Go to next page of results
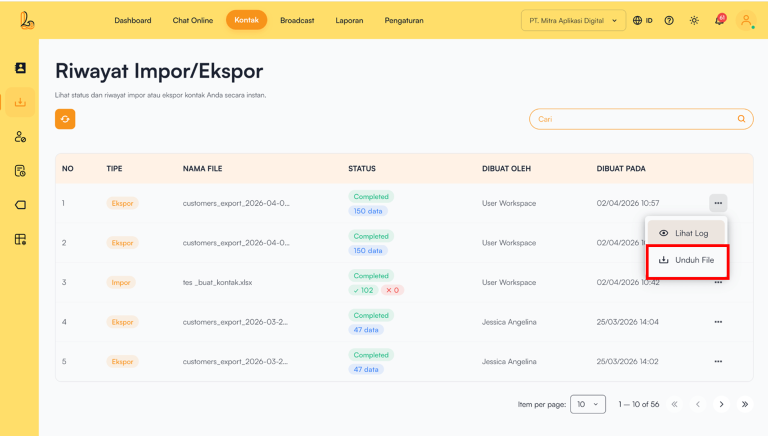Screen dimensions: 768x436 [721, 404]
